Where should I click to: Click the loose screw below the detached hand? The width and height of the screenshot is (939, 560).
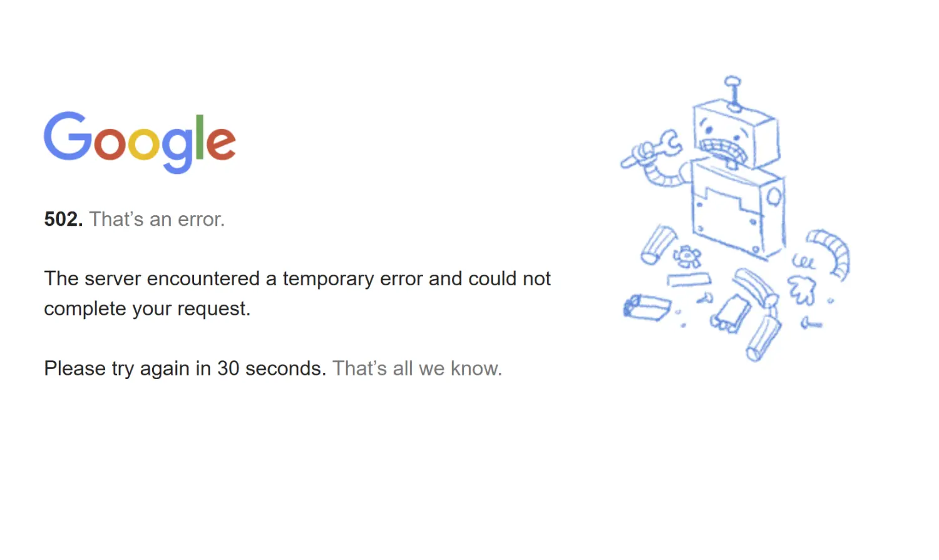(811, 323)
